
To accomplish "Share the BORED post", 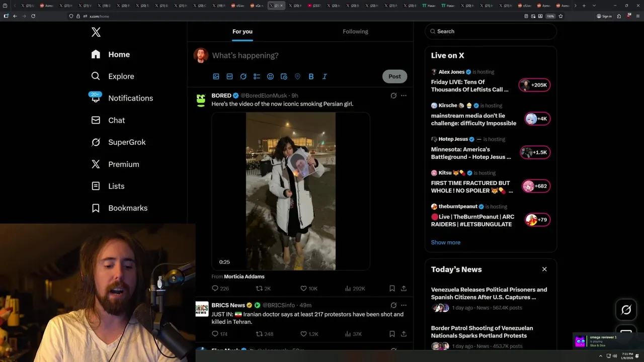I will tap(404, 289).
